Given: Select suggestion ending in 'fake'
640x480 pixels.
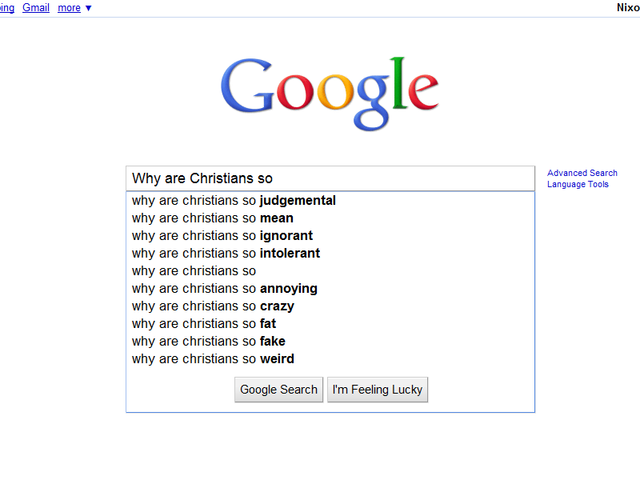Looking at the screenshot, I should [x=330, y=341].
